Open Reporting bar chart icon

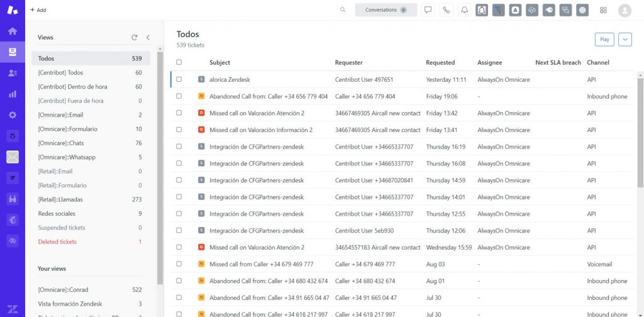click(x=12, y=94)
